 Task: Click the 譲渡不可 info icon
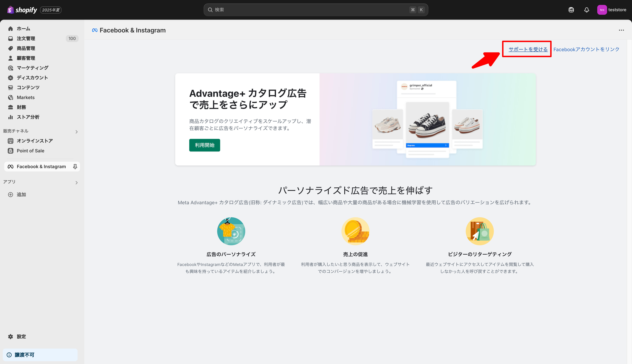point(9,355)
